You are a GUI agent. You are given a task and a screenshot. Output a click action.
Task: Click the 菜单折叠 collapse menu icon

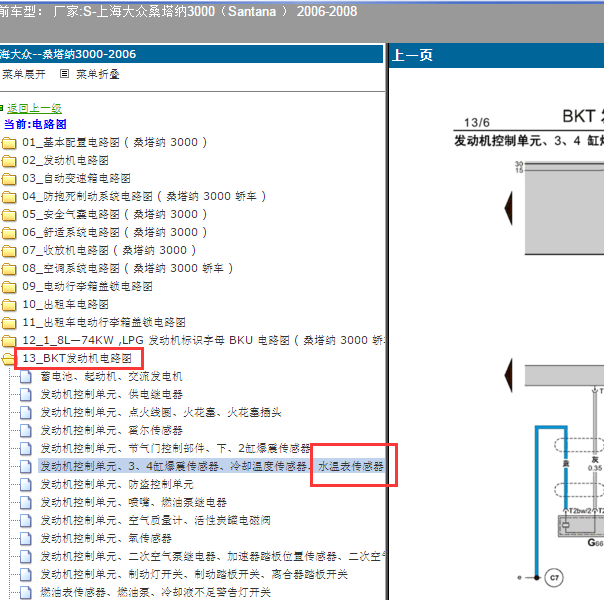point(64,74)
